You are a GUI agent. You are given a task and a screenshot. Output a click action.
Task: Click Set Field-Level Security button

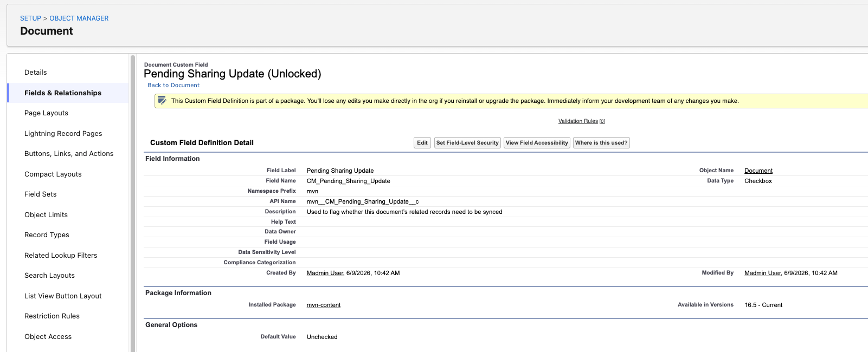pyautogui.click(x=467, y=143)
